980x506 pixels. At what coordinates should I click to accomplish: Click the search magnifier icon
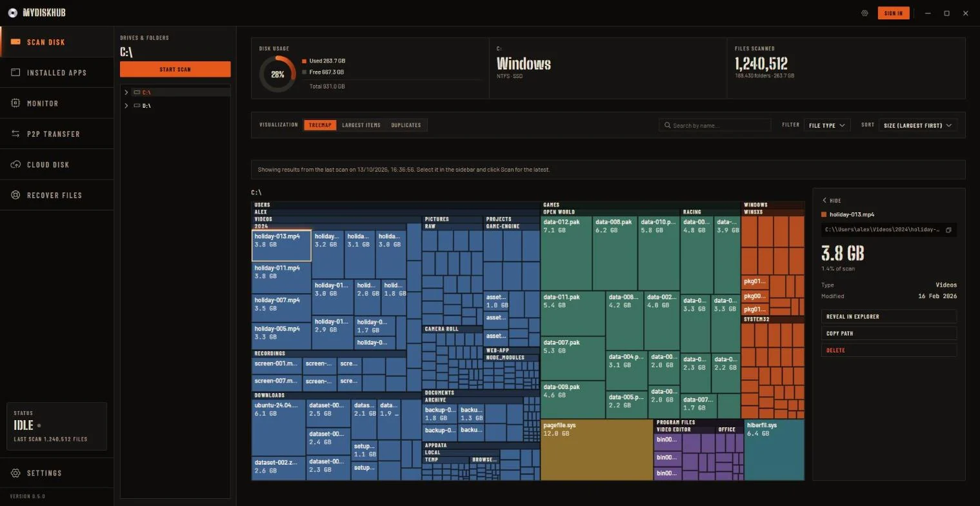667,125
